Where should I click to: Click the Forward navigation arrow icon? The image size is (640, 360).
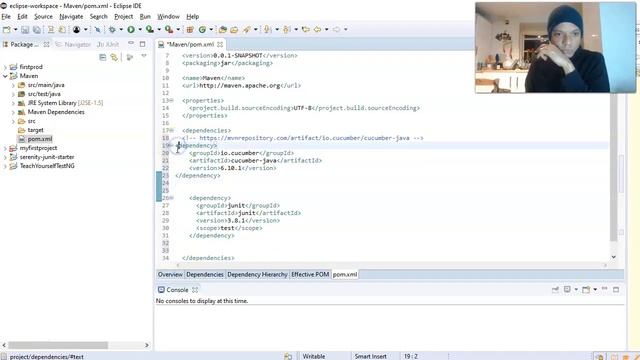[x=336, y=29]
